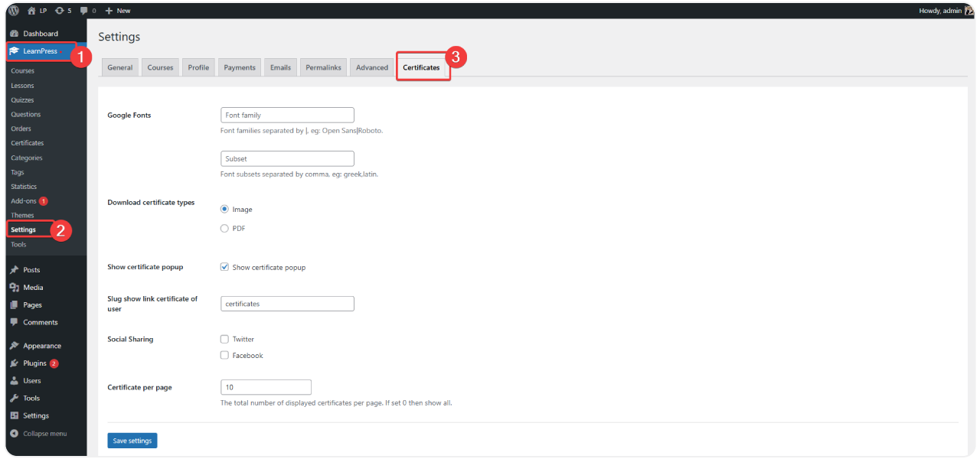Click the Font family input field

click(x=287, y=115)
